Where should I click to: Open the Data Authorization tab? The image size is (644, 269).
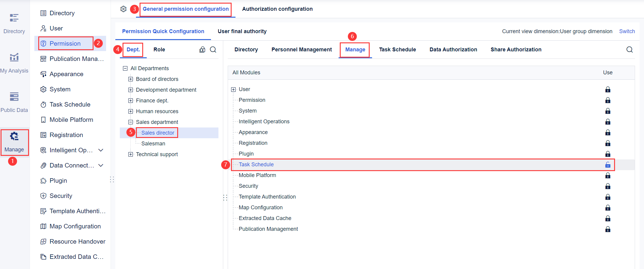pyautogui.click(x=453, y=50)
